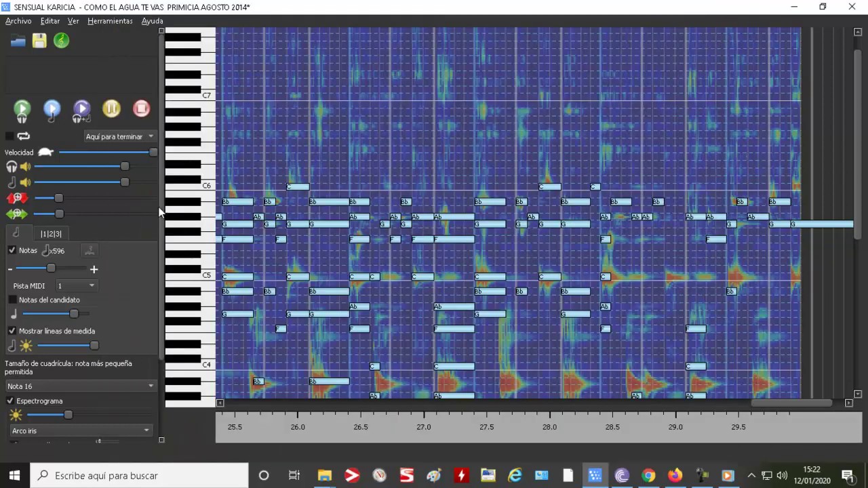Open the Herramientas menu
The height and width of the screenshot is (488, 868).
click(110, 21)
